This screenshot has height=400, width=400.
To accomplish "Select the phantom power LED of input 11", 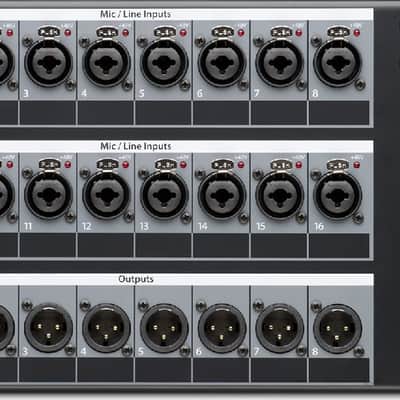I will (x=68, y=165).
